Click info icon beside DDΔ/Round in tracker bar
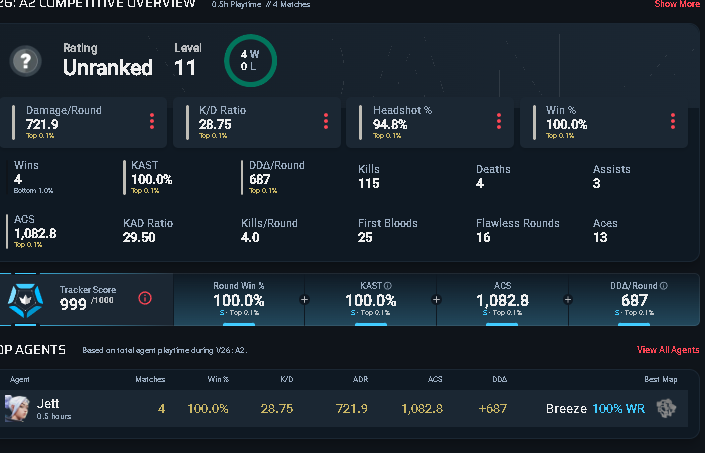Viewport: 705px width, 453px height. [x=664, y=286]
